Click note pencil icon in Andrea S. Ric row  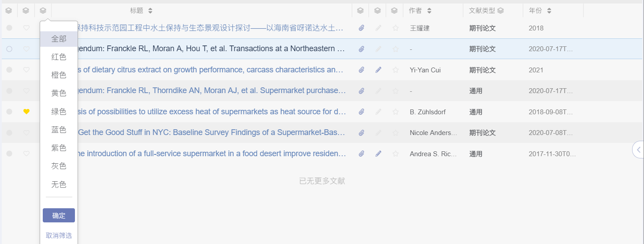pyautogui.click(x=378, y=154)
